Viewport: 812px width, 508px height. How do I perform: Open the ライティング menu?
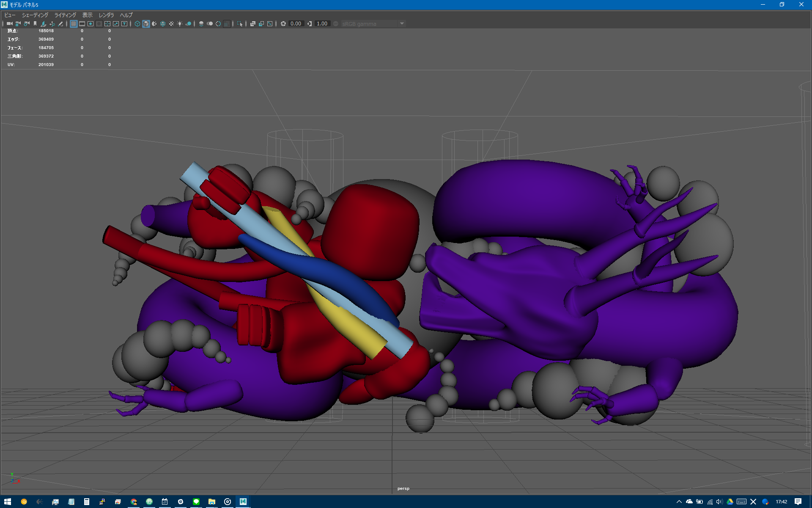pos(65,15)
